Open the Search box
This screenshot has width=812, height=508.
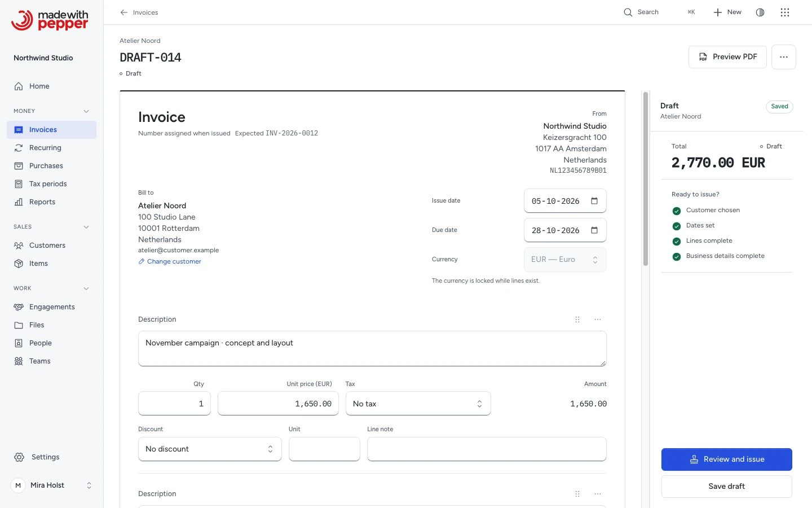pyautogui.click(x=659, y=12)
